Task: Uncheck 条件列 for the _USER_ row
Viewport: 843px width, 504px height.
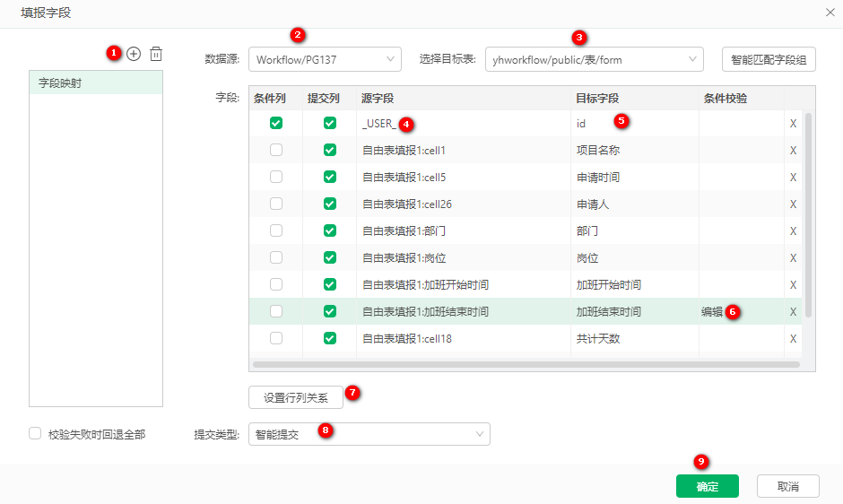Action: click(x=276, y=123)
